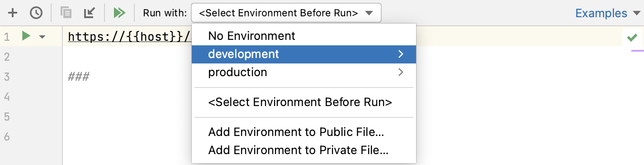Run all requests with the double-arrow icon
Viewport: 644px width, 165px height.
tap(119, 13)
